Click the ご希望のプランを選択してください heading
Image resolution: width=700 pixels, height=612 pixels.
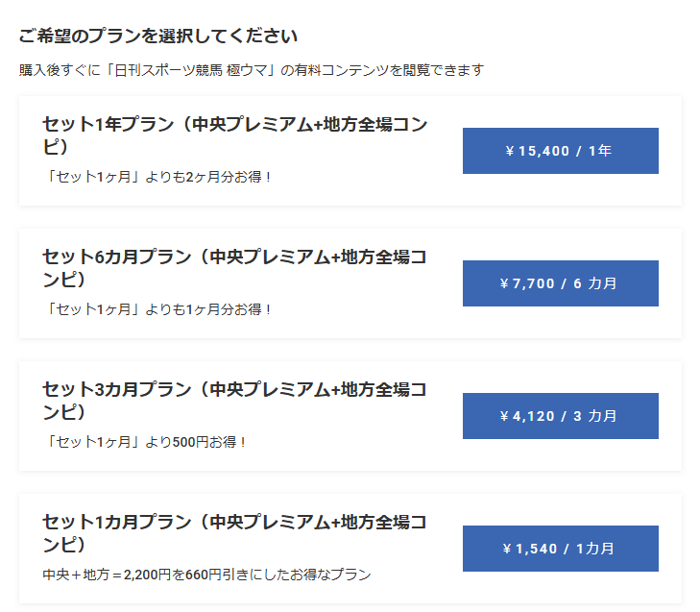pos(157,37)
